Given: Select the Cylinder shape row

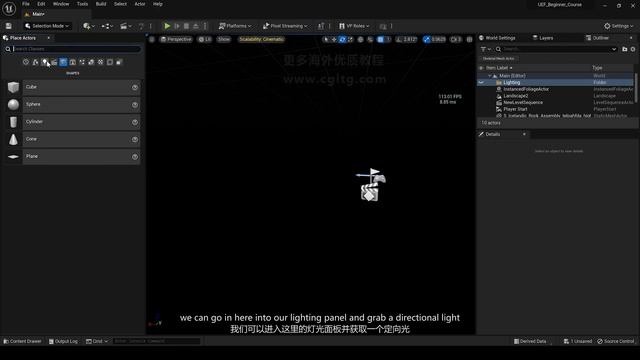Looking at the screenshot, I should point(73,122).
